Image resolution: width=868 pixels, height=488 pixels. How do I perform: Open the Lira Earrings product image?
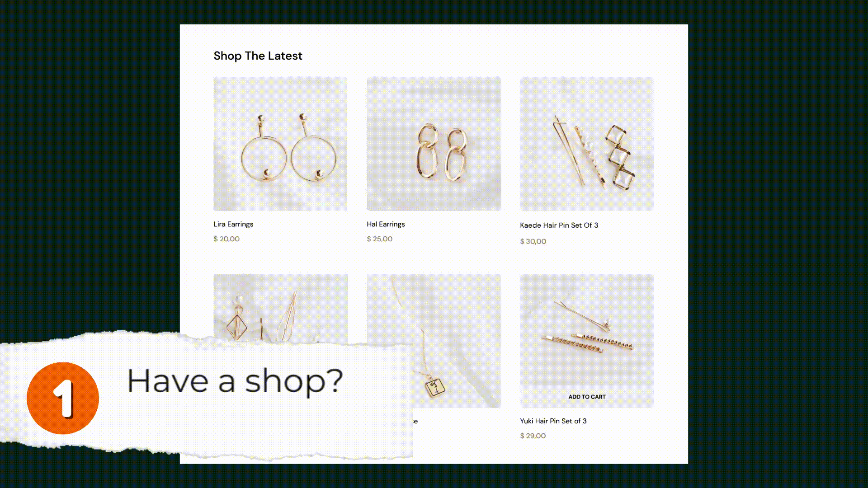pos(280,144)
